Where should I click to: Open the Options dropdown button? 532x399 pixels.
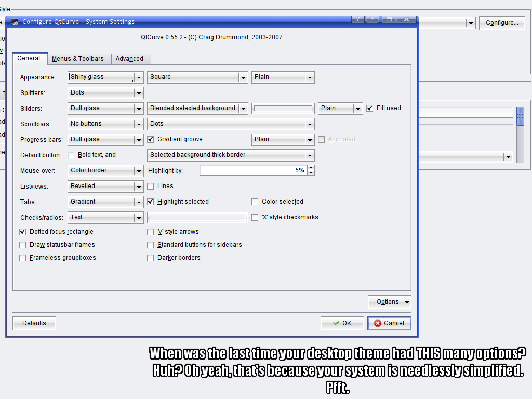pyautogui.click(x=390, y=302)
